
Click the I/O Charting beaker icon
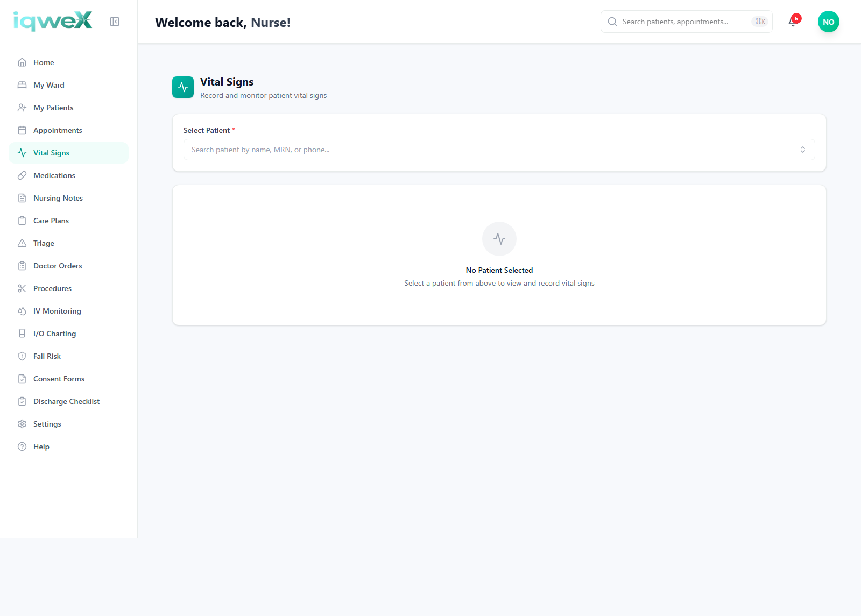coord(22,334)
